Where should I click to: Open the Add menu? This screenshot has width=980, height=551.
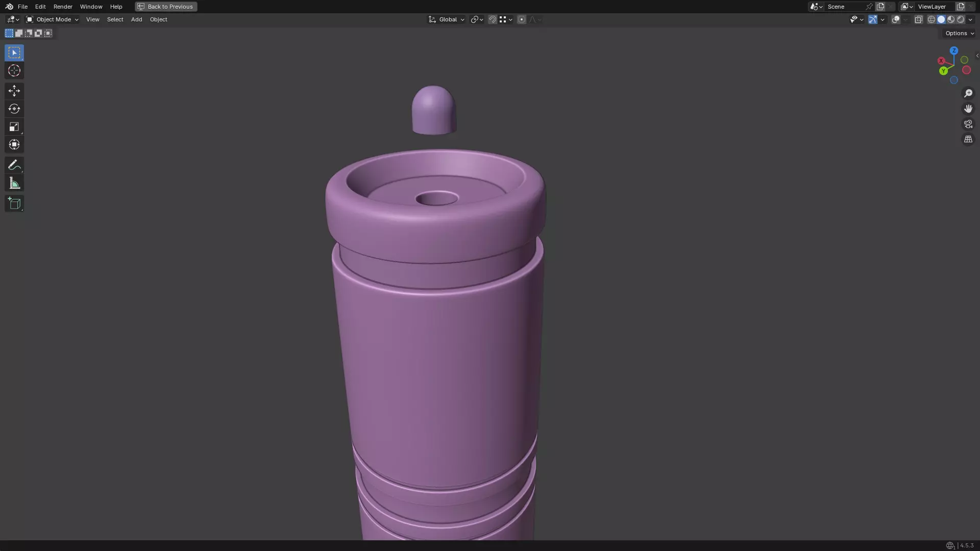pos(136,19)
